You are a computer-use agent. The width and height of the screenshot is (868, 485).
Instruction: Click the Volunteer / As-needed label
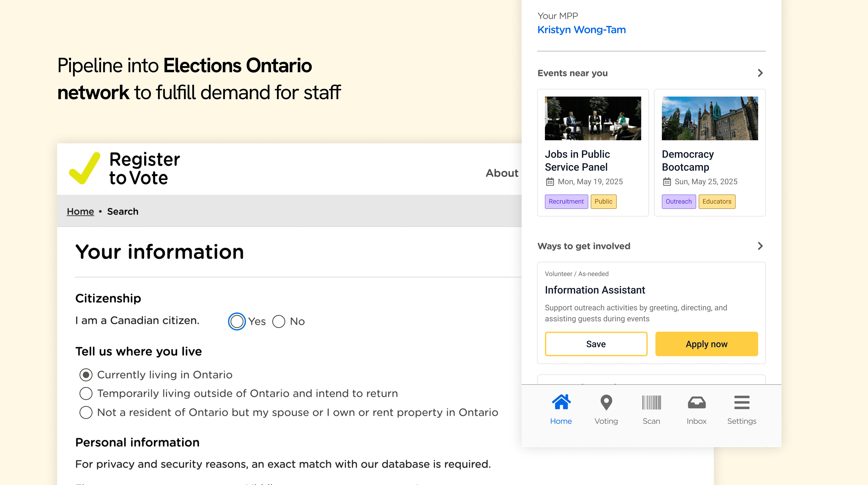(577, 274)
